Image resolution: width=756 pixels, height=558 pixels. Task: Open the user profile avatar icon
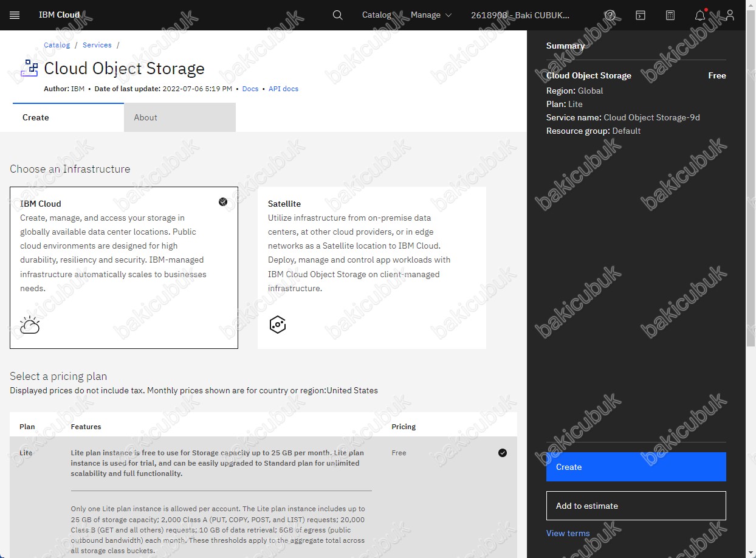[730, 15]
